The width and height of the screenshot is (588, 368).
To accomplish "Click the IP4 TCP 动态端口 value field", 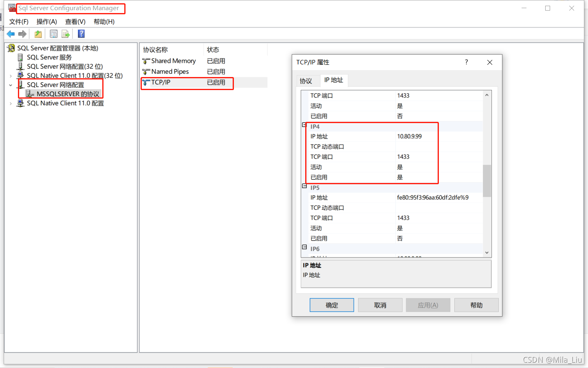I will pos(439,147).
